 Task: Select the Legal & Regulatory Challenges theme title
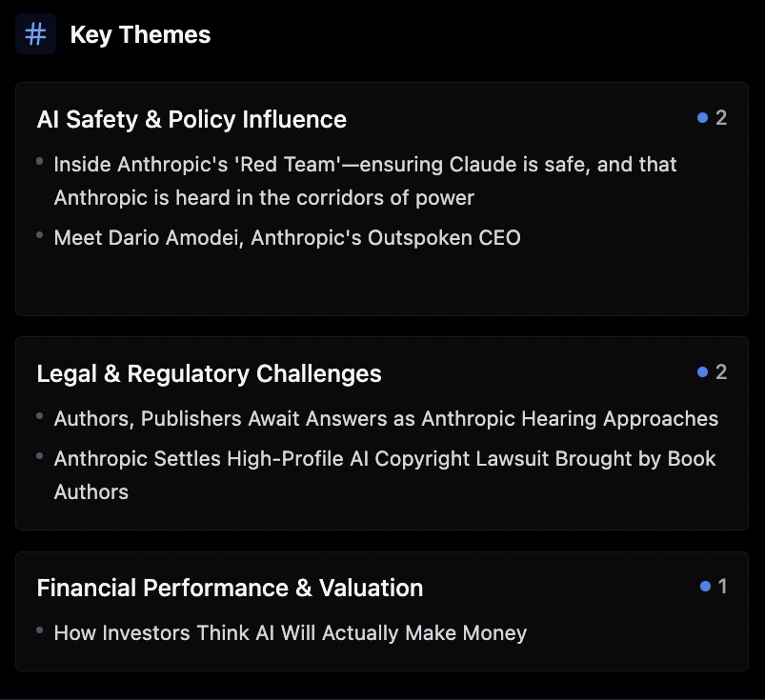[209, 373]
